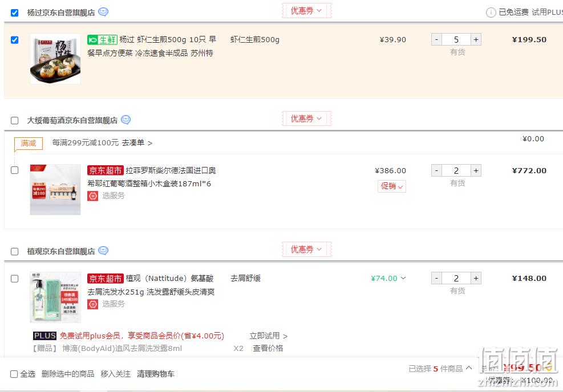Click service icon under the wine item
The width and height of the screenshot is (563, 392).
92,196
